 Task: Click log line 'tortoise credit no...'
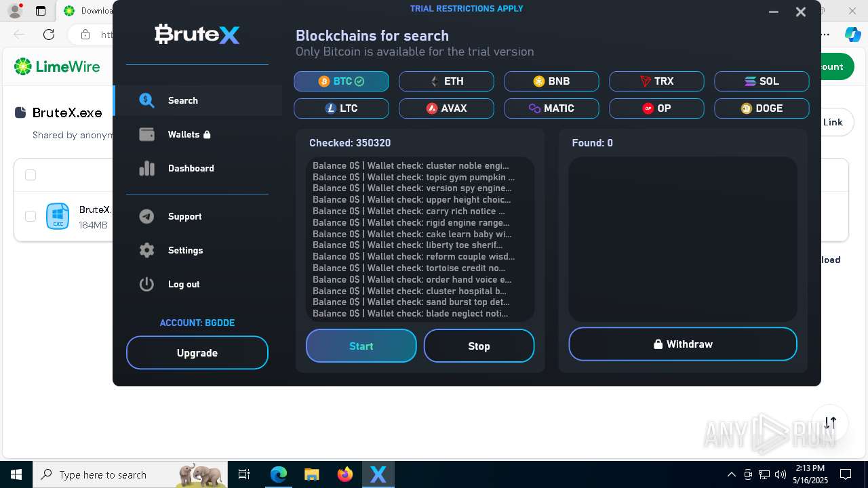409,268
